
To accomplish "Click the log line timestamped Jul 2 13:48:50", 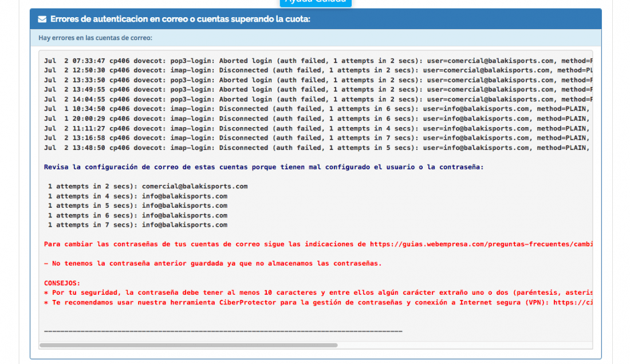I will click(318, 148).
